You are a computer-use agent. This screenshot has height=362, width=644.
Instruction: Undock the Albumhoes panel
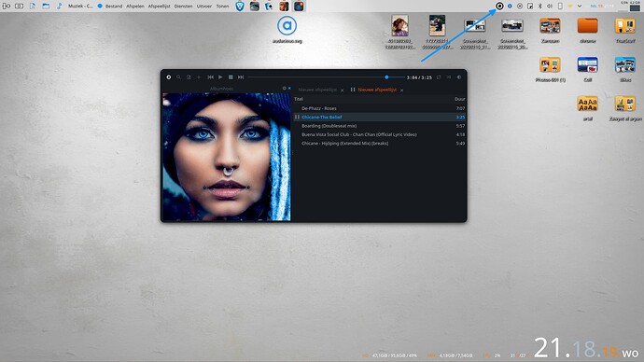coord(285,89)
